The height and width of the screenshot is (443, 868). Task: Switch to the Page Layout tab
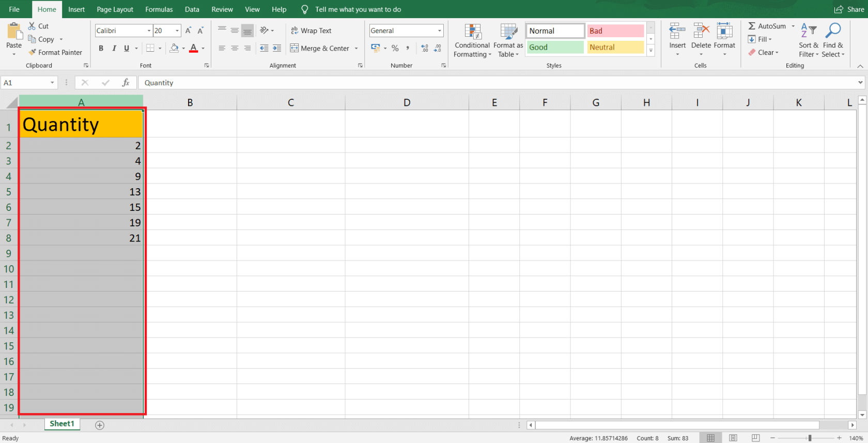coord(115,9)
